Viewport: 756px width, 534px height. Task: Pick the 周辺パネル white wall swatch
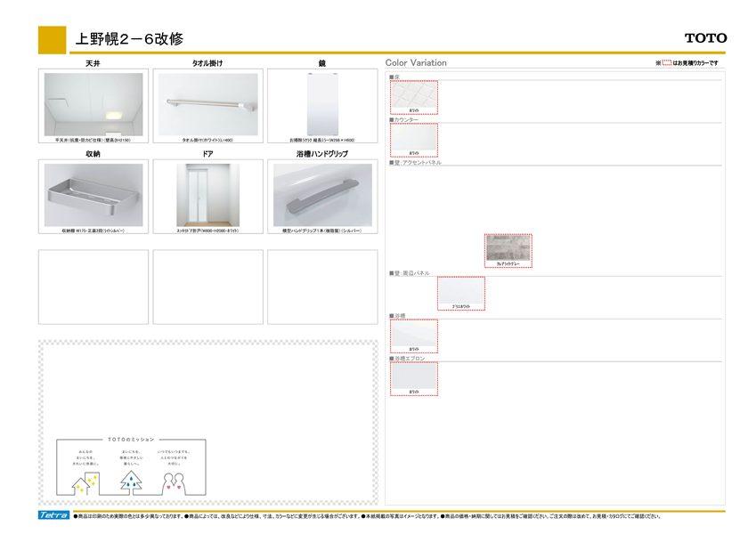pos(461,293)
